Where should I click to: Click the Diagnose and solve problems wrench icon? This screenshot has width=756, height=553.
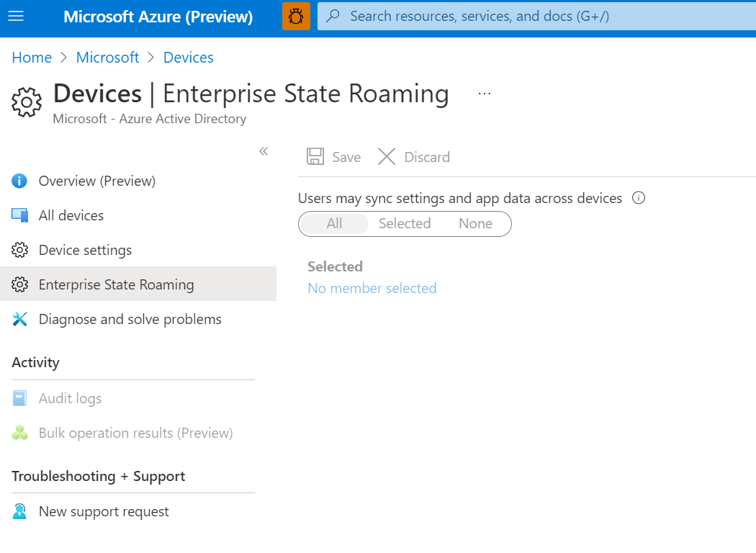[x=19, y=319]
